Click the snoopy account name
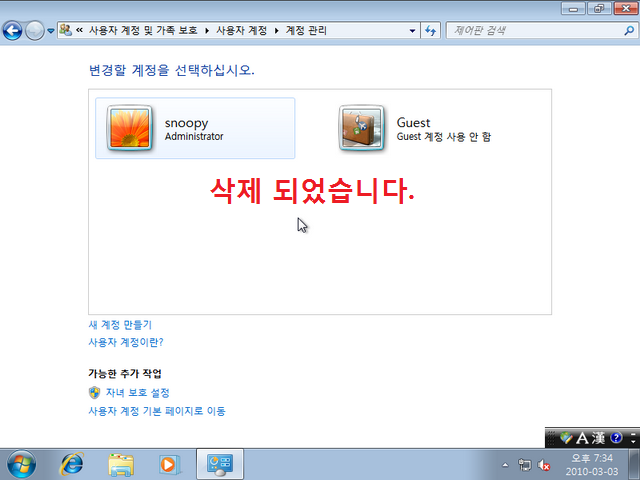The height and width of the screenshot is (480, 640). 187,123
